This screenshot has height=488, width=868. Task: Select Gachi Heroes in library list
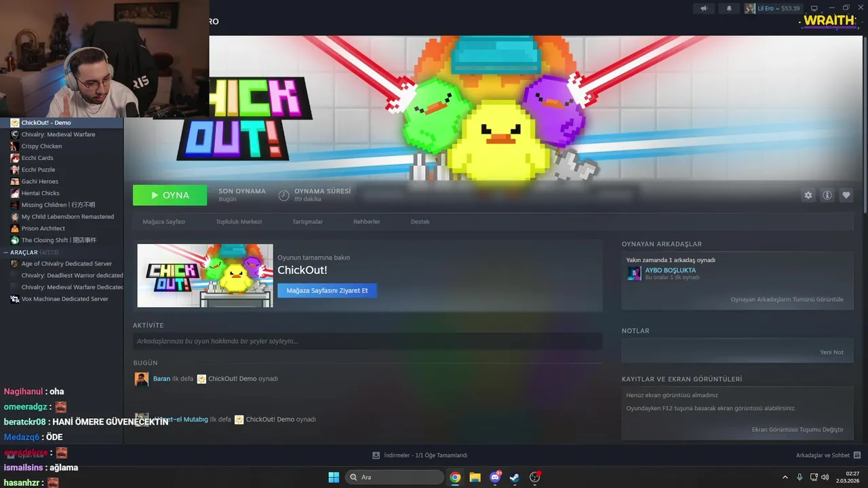tap(62, 182)
